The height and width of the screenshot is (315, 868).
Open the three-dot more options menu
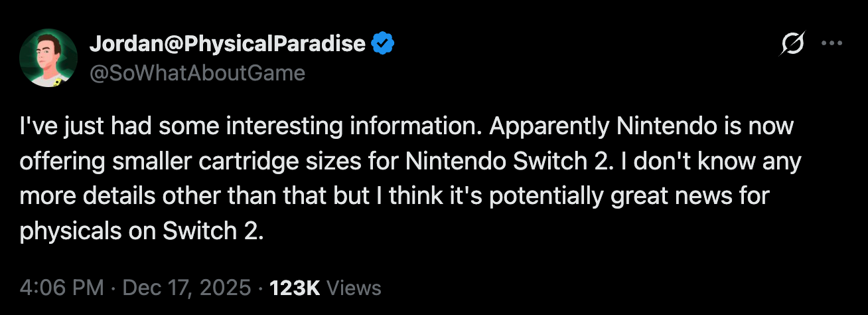click(x=831, y=44)
